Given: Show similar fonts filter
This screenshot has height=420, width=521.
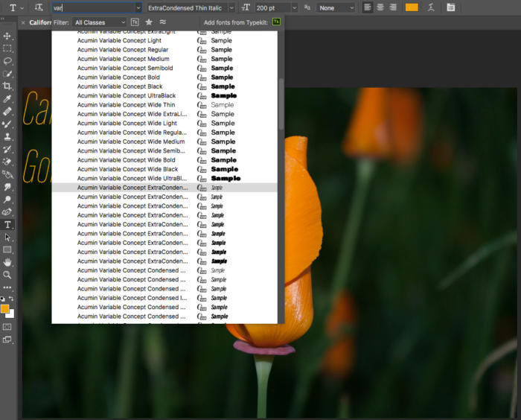Looking at the screenshot, I should (x=162, y=22).
